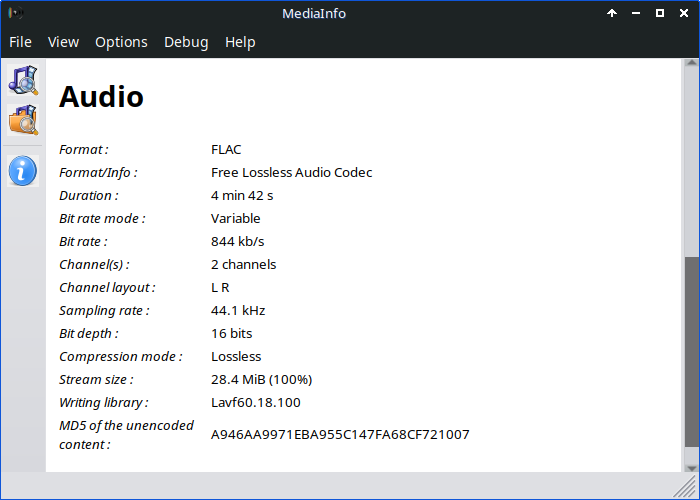Click the Open File icon in sidebar

23,80
